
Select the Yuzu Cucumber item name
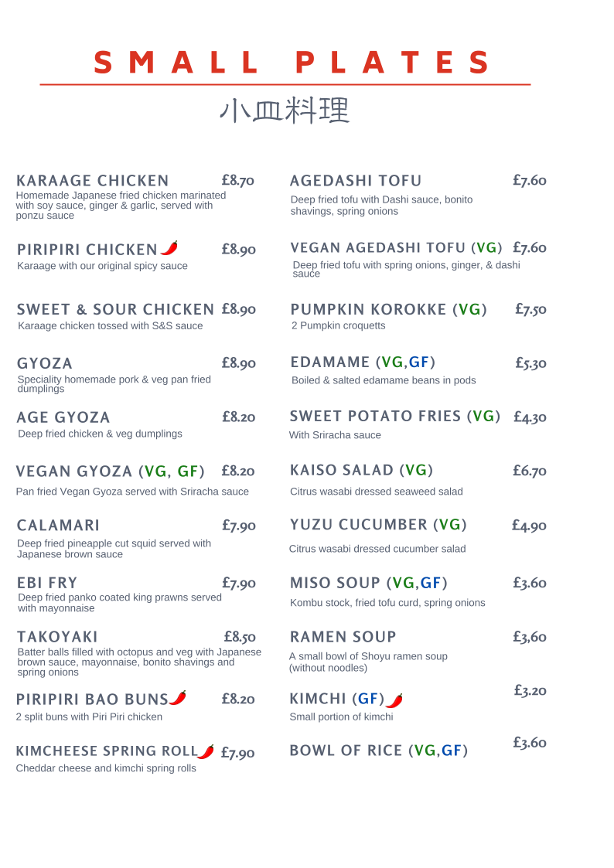click(378, 524)
